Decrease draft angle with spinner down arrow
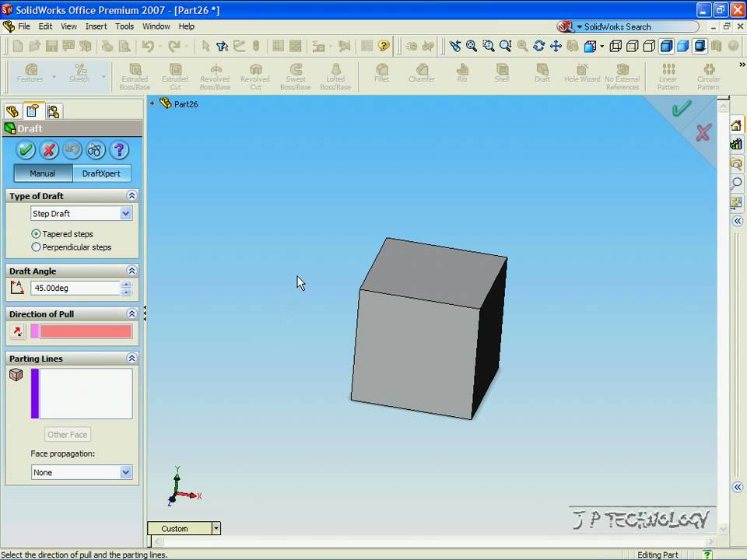This screenshot has height=560, width=747. pyautogui.click(x=126, y=292)
